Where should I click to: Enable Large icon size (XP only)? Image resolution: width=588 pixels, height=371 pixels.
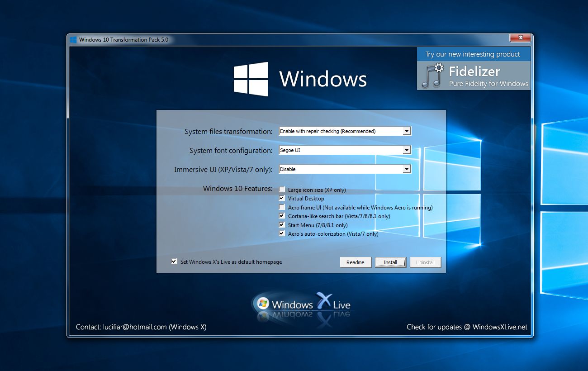[x=282, y=190]
